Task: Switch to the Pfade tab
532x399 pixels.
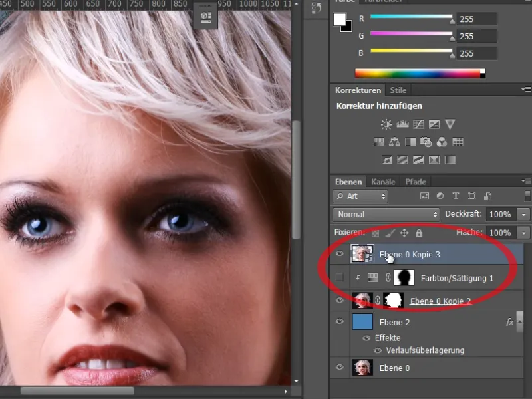Action: pyautogui.click(x=416, y=182)
